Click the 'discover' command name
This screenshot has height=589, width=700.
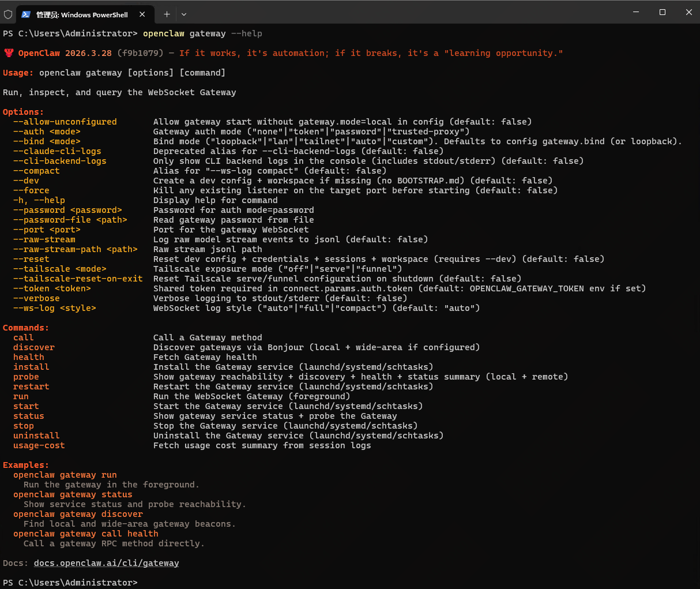(x=34, y=347)
